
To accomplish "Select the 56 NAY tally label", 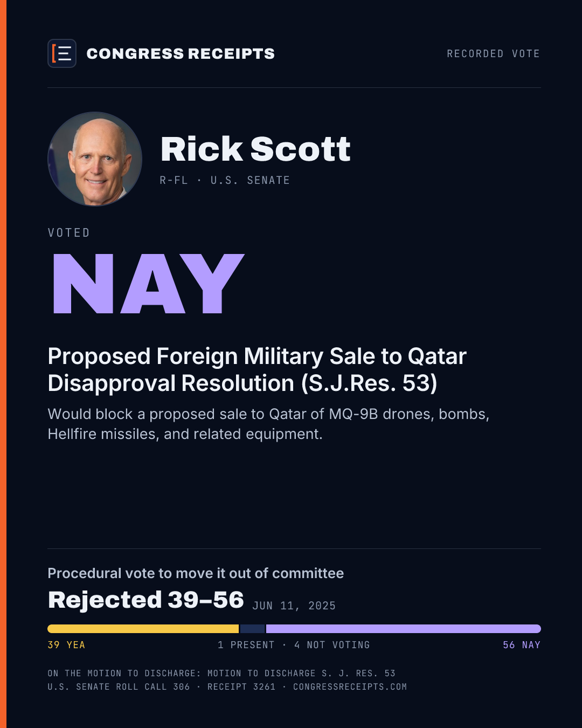I will tap(522, 645).
